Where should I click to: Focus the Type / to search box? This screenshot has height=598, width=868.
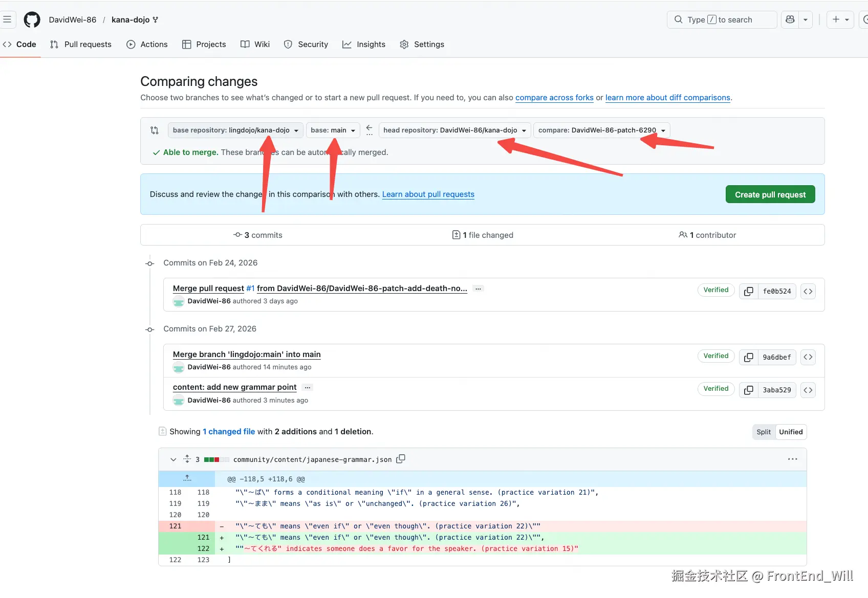722,19
